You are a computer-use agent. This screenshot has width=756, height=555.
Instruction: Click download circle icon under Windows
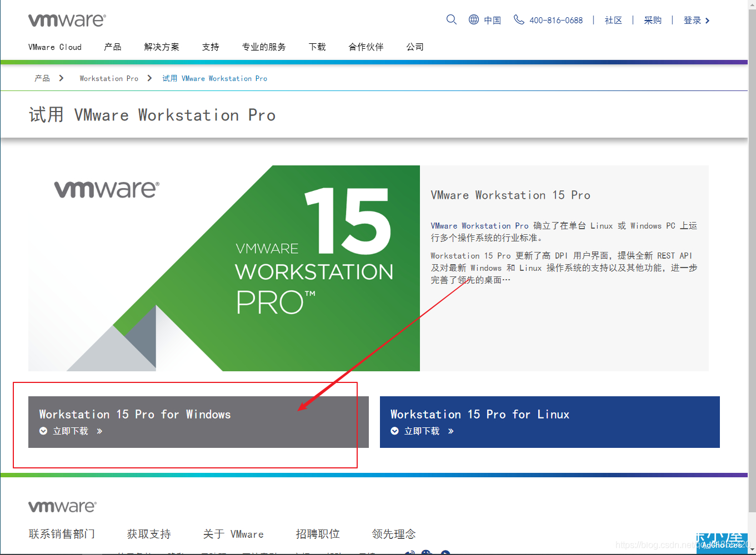point(43,431)
